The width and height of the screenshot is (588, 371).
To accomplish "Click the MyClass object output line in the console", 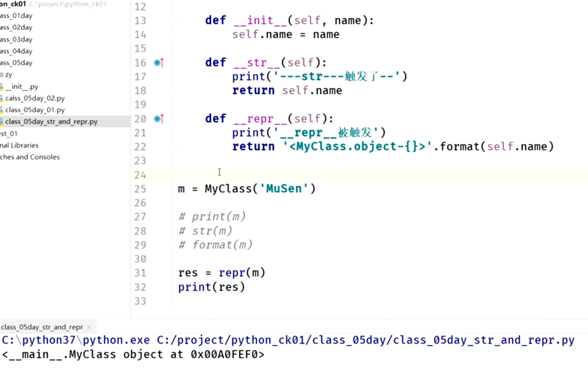I will [133, 355].
